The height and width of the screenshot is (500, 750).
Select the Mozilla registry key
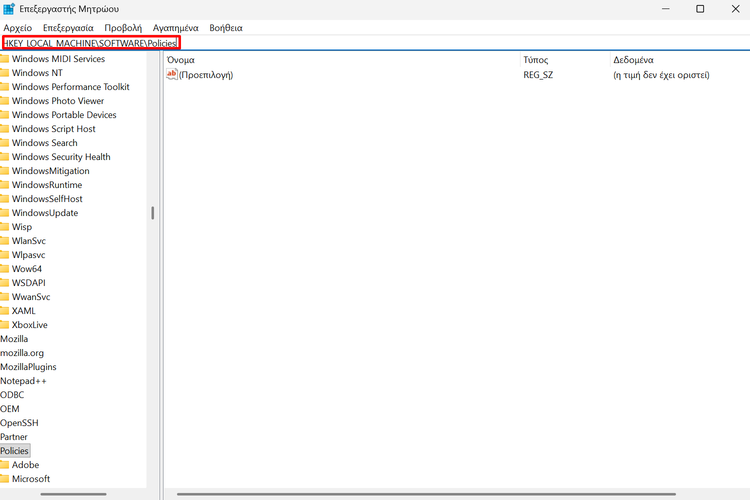tap(14, 339)
